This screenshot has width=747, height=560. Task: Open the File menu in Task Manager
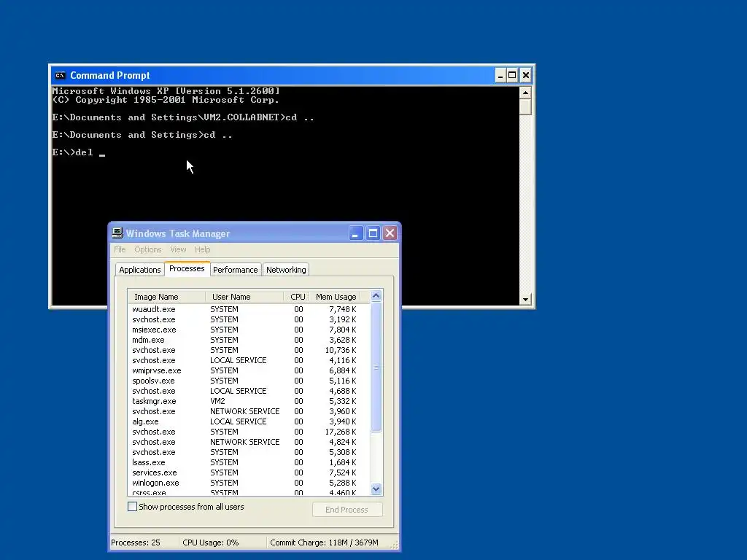click(120, 249)
